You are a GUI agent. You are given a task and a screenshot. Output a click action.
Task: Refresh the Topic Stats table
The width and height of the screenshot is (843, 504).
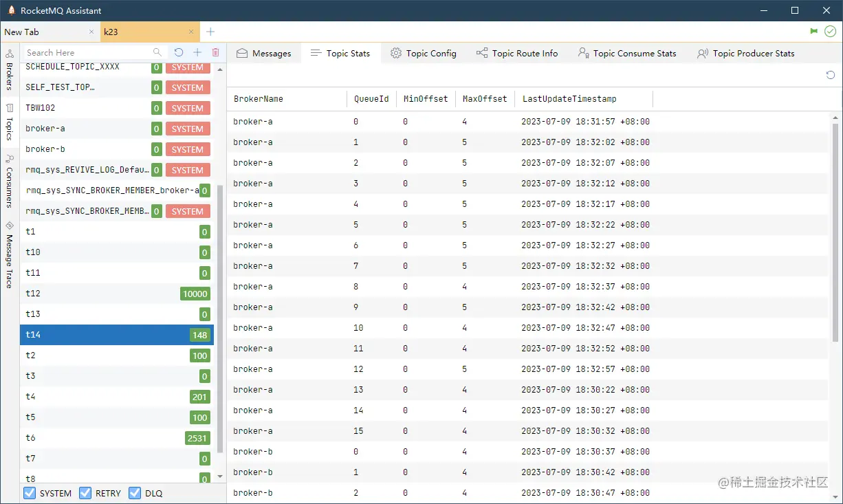coord(831,75)
